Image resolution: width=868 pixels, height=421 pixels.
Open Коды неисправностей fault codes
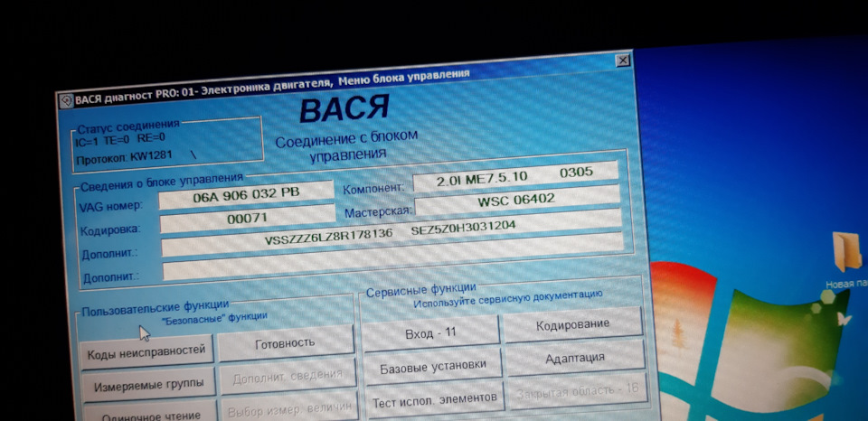coord(146,351)
